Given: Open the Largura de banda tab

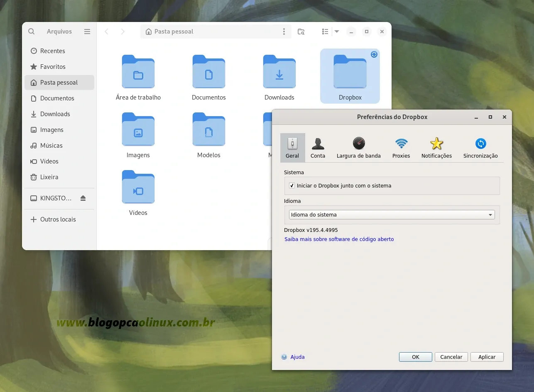Looking at the screenshot, I should coord(358,148).
